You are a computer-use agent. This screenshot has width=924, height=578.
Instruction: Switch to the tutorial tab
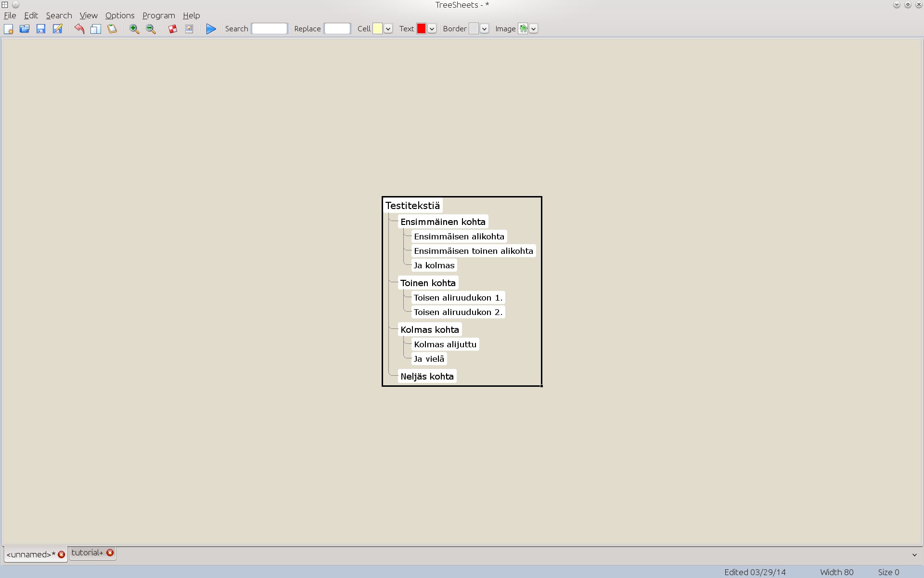pos(87,552)
